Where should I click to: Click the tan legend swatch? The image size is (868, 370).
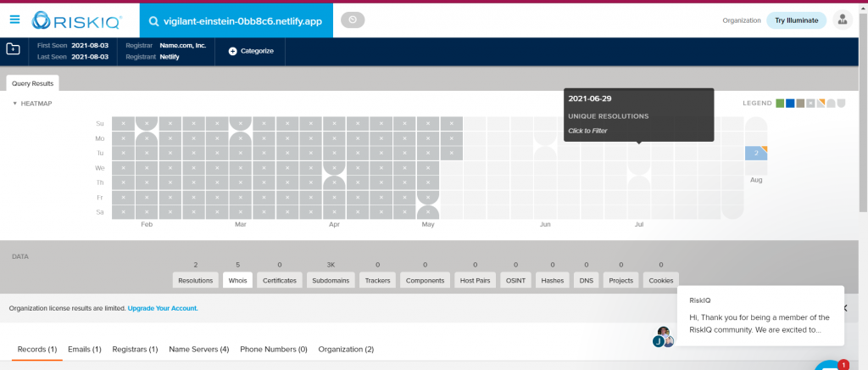[800, 103]
